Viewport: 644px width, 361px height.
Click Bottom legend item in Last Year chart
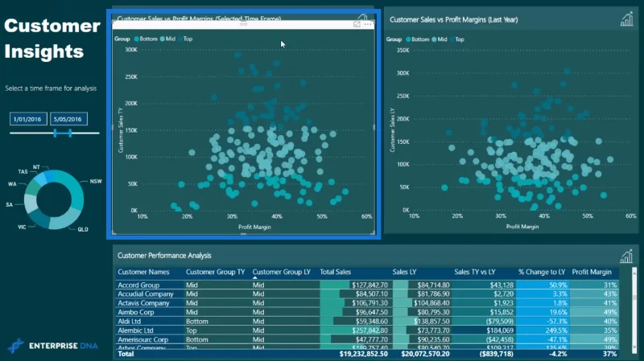[417, 39]
